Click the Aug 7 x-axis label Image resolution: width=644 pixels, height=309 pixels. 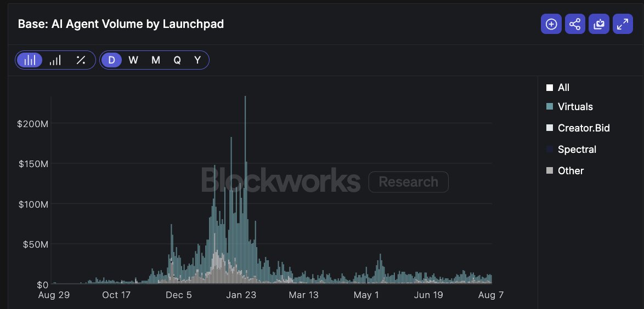coord(491,295)
